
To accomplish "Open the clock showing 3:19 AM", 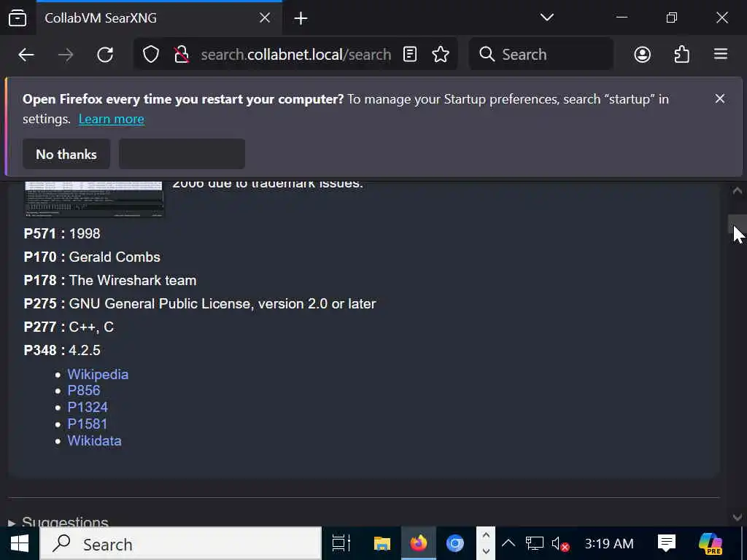I will 609,543.
